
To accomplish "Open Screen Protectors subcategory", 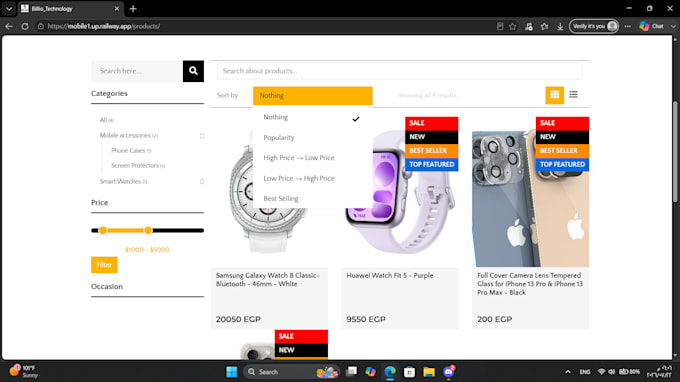I will (x=138, y=166).
